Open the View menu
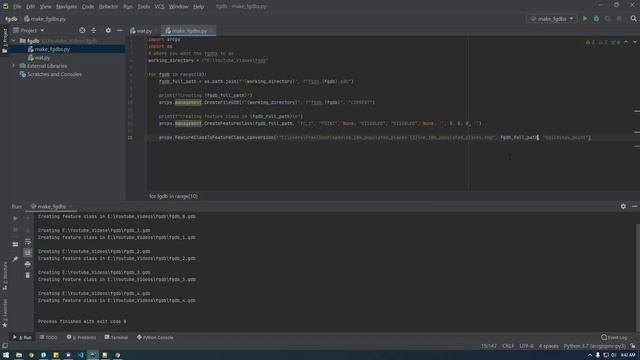This screenshot has width=640, height=360. pyautogui.click(x=45, y=7)
